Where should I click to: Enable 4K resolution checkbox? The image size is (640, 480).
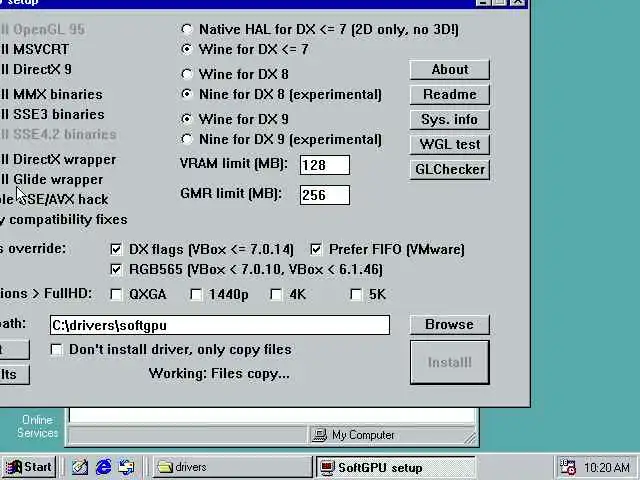click(276, 294)
